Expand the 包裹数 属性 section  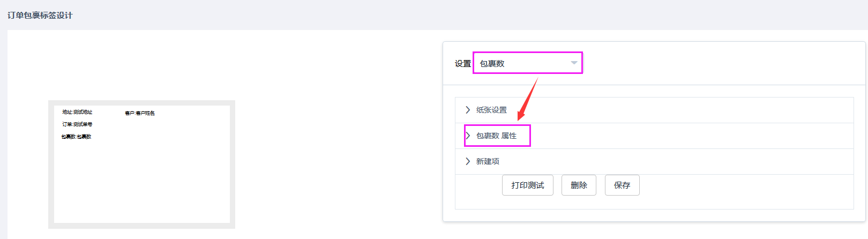pos(496,136)
